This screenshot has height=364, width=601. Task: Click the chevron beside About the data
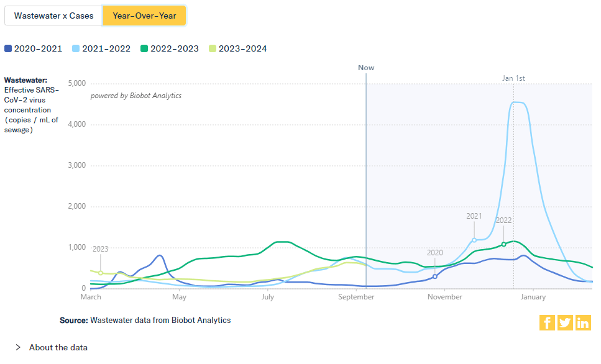click(18, 347)
